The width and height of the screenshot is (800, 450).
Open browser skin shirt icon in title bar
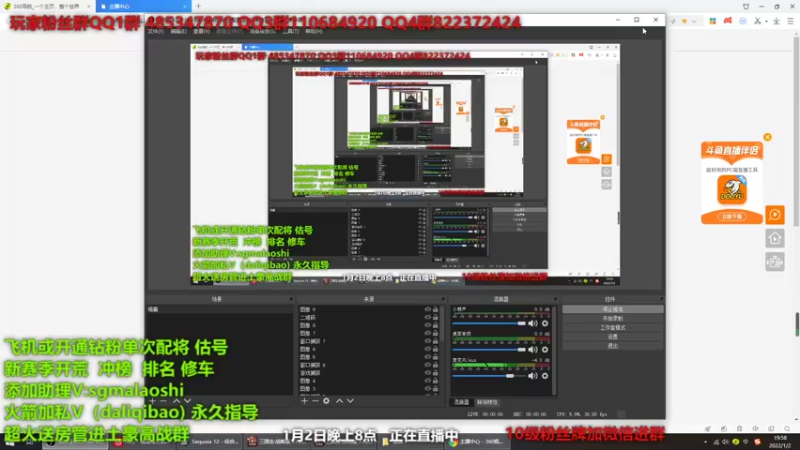pos(746,7)
